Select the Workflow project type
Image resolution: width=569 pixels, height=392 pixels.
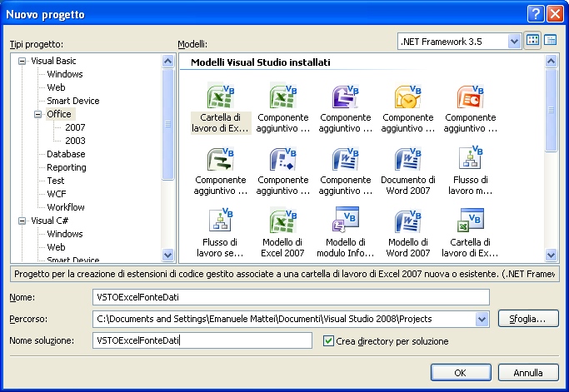coord(66,207)
